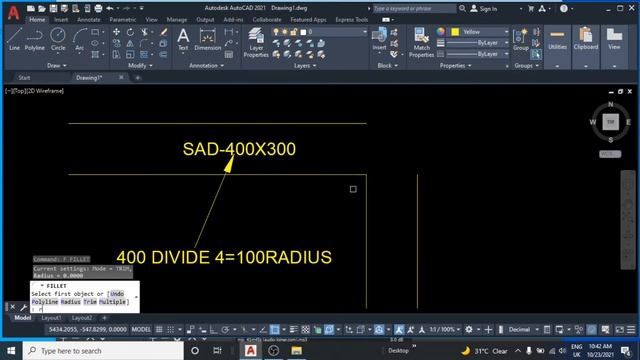Click the Stretch tool icon
The width and height of the screenshot is (640, 360).
click(116, 54)
